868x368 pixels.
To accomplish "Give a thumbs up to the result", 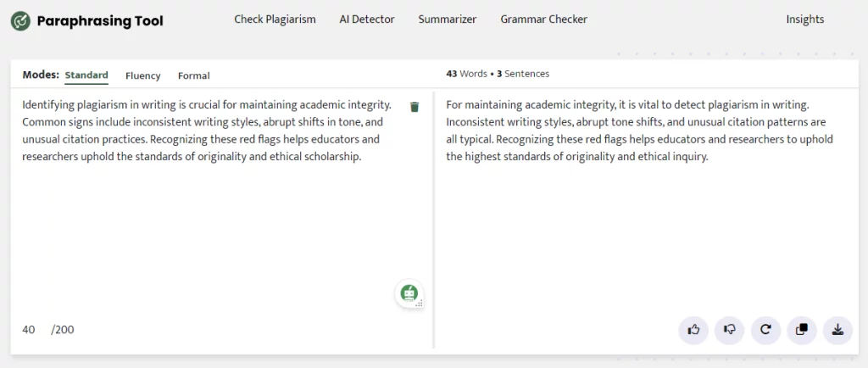I will point(693,330).
